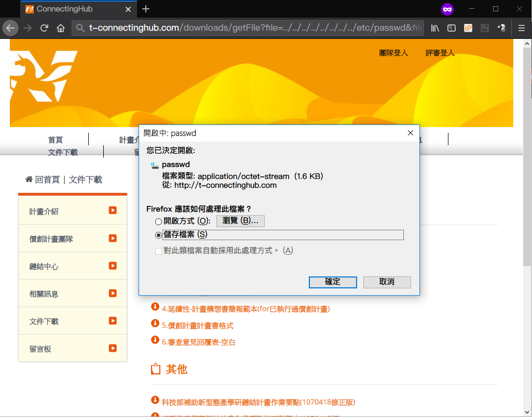Open link 科技部補助新型態產學研鏈結計畫作業要點
This screenshot has width=532, height=417.
pos(258,402)
